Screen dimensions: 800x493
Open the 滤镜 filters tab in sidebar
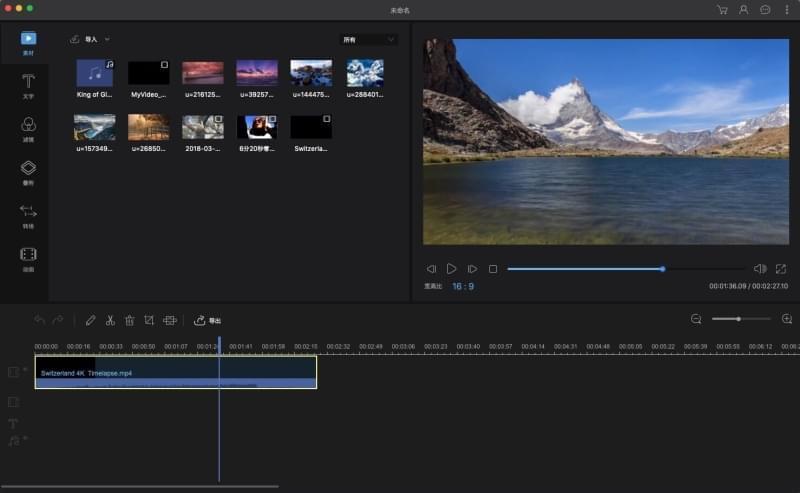point(28,129)
